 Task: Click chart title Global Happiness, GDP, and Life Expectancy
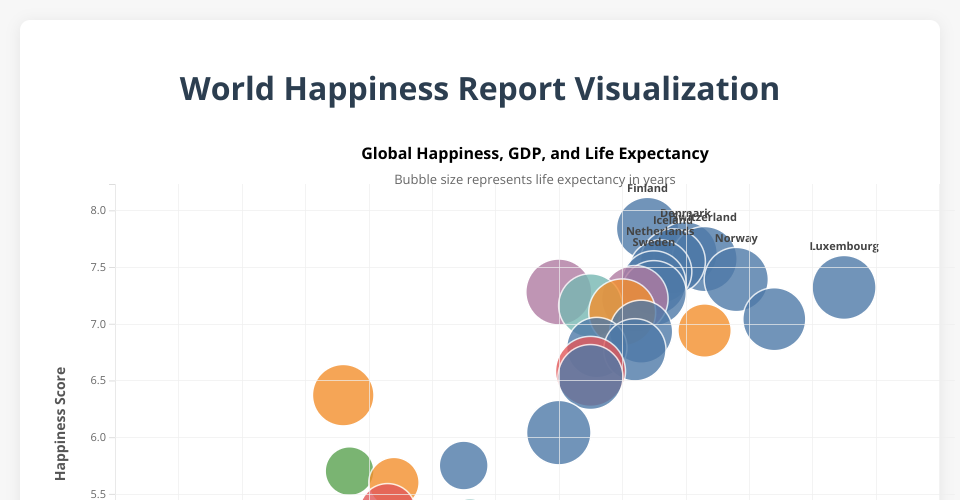pyautogui.click(x=535, y=154)
